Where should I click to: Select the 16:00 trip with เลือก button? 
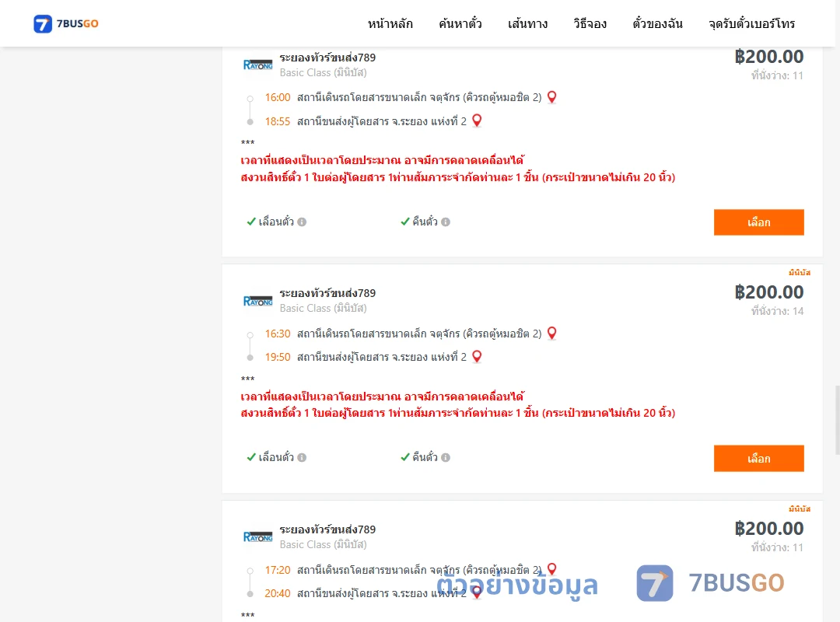(x=758, y=222)
